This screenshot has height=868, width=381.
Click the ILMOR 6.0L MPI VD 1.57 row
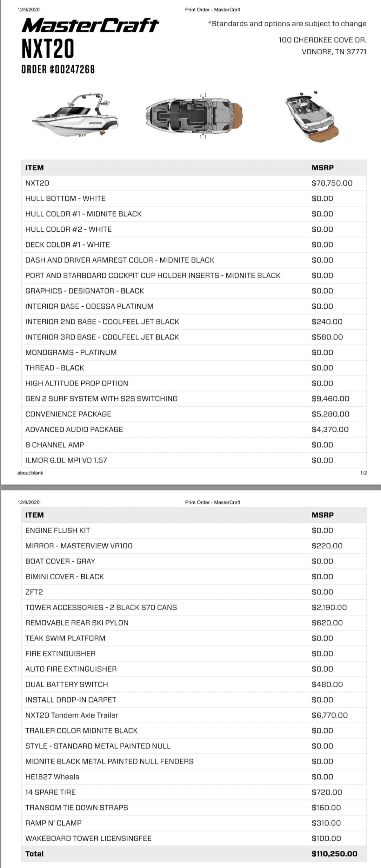point(66,460)
